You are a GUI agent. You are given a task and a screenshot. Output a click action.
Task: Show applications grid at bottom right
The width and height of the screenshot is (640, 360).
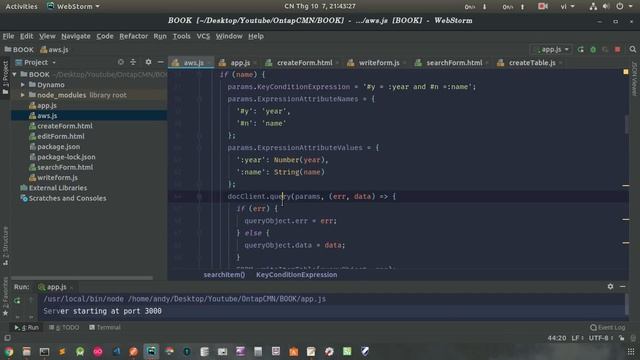(x=631, y=351)
